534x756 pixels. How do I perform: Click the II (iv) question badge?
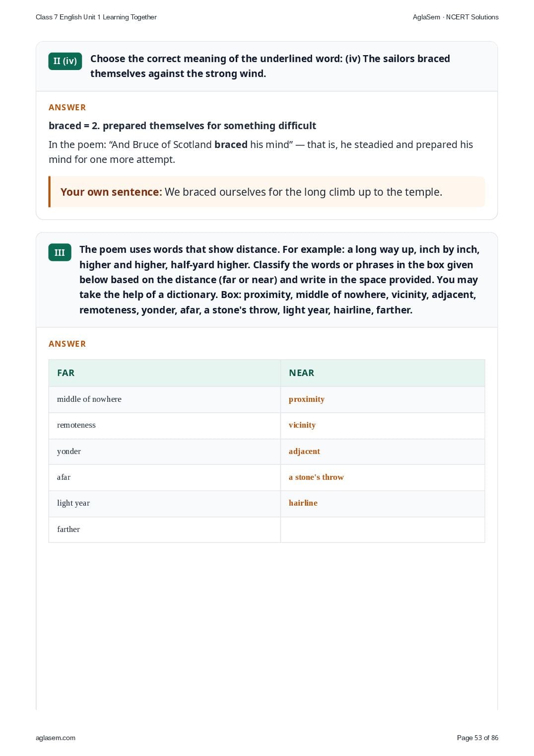click(65, 61)
